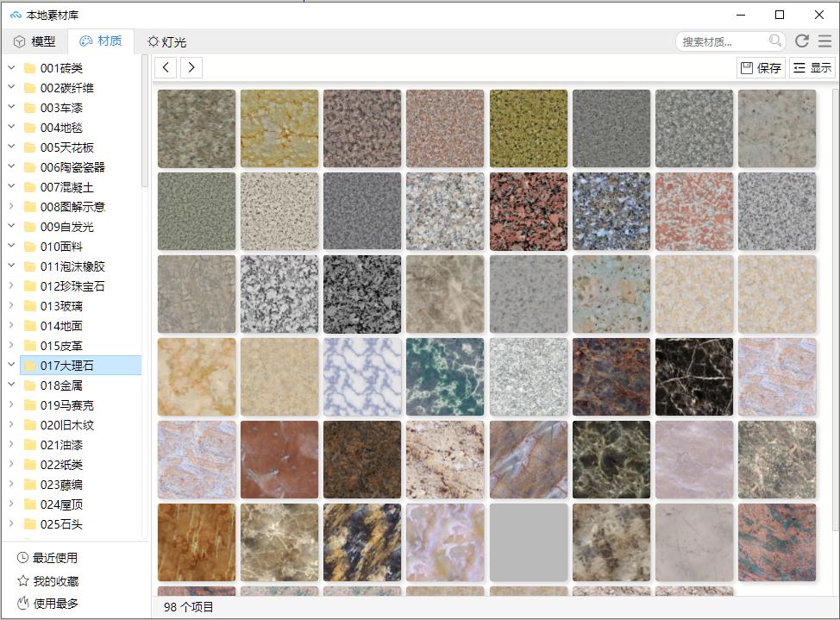The height and width of the screenshot is (620, 840).
Task: Click the magnifier icon in the search box
Action: click(x=774, y=40)
